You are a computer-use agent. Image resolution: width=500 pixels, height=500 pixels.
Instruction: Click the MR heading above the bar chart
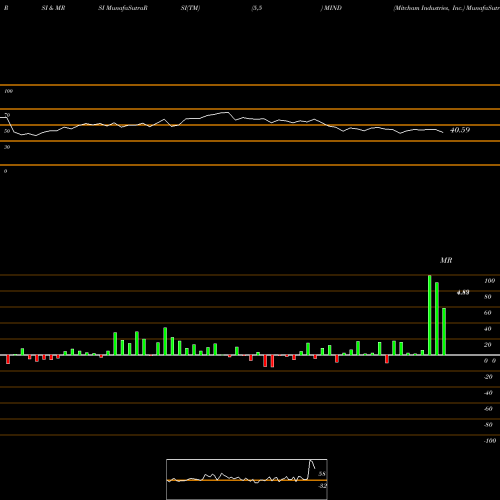446,260
